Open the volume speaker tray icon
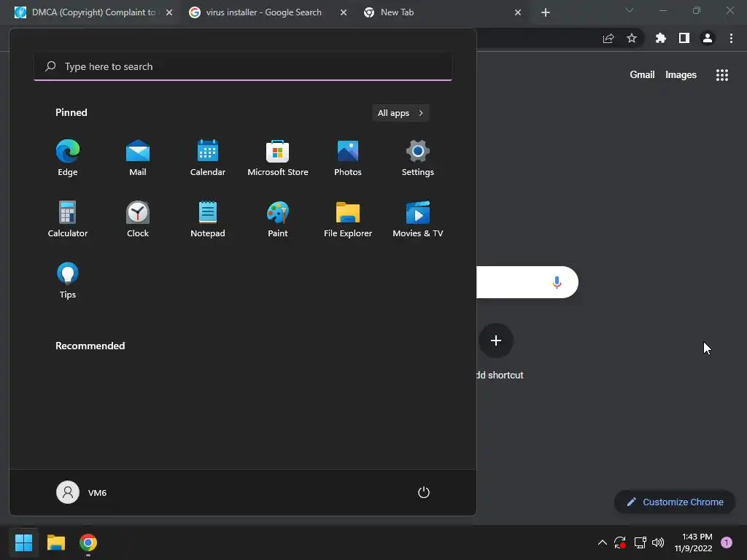The height and width of the screenshot is (560, 747). pos(658,542)
